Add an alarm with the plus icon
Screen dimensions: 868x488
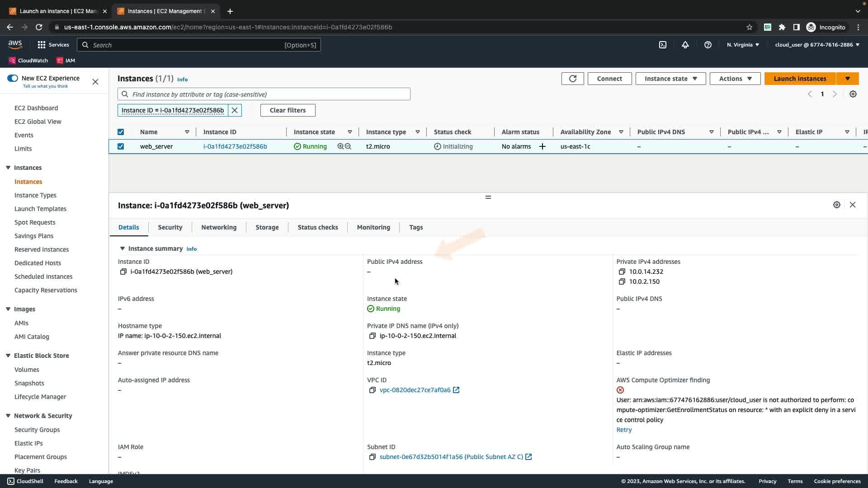(x=542, y=146)
